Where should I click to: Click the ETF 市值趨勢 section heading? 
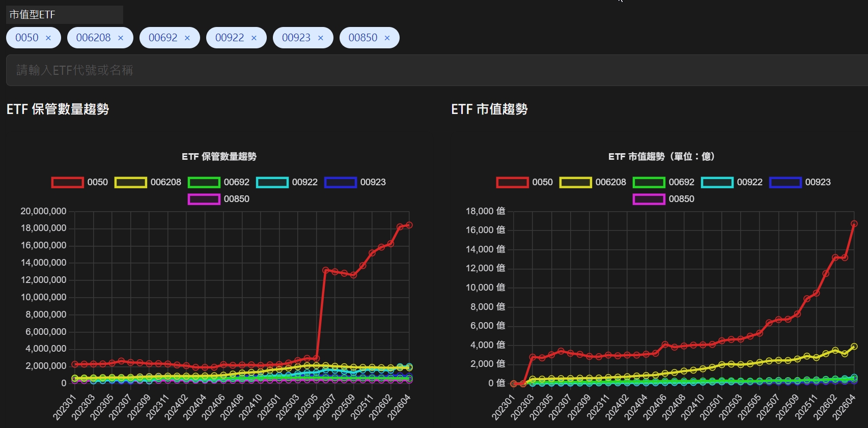click(489, 109)
